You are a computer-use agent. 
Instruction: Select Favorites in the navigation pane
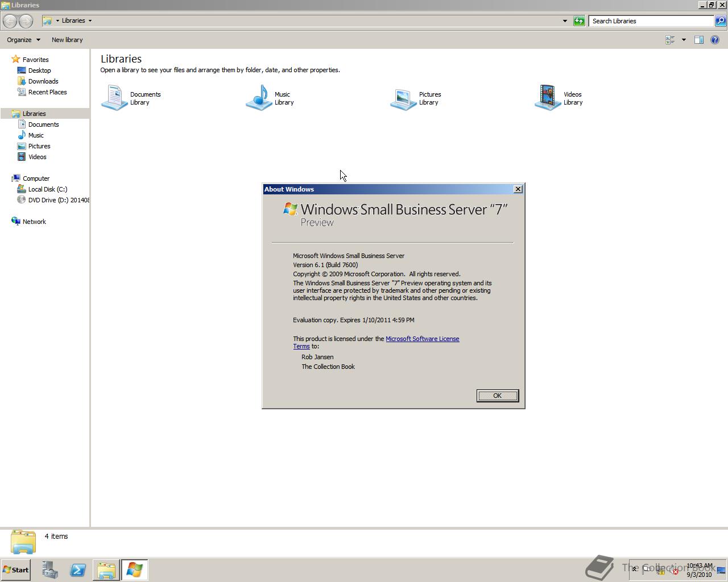(x=35, y=60)
